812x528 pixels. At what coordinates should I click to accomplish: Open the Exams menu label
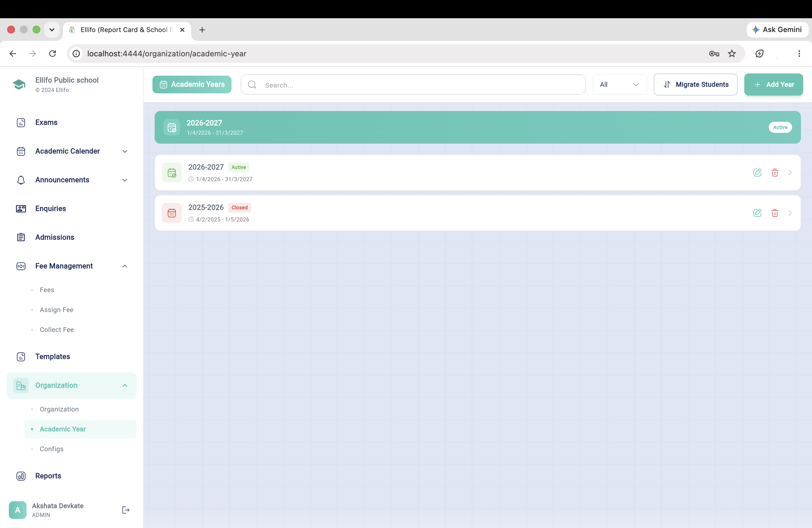[46, 122]
